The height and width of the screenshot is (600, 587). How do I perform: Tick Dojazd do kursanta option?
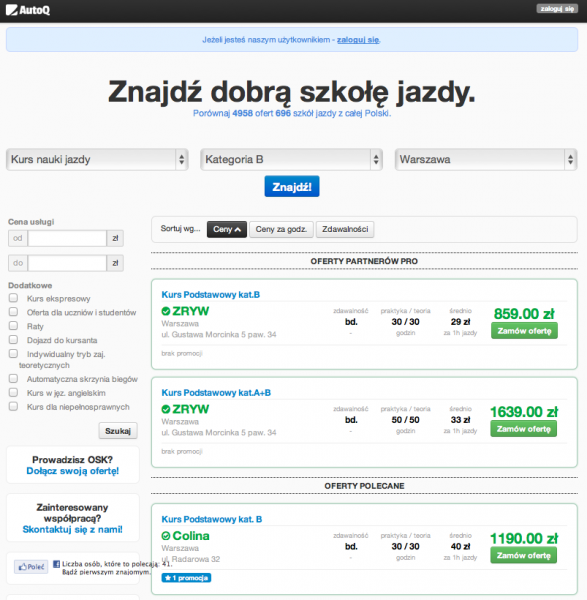point(13,339)
